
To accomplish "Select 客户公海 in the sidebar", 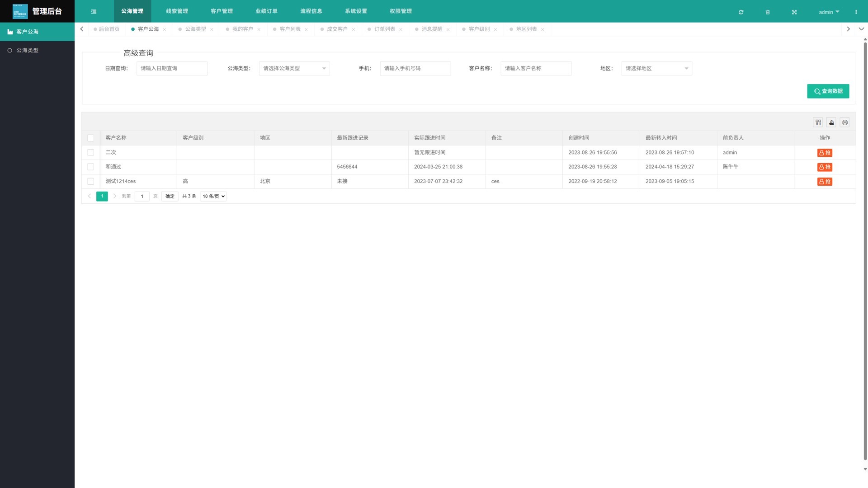I will [x=37, y=32].
